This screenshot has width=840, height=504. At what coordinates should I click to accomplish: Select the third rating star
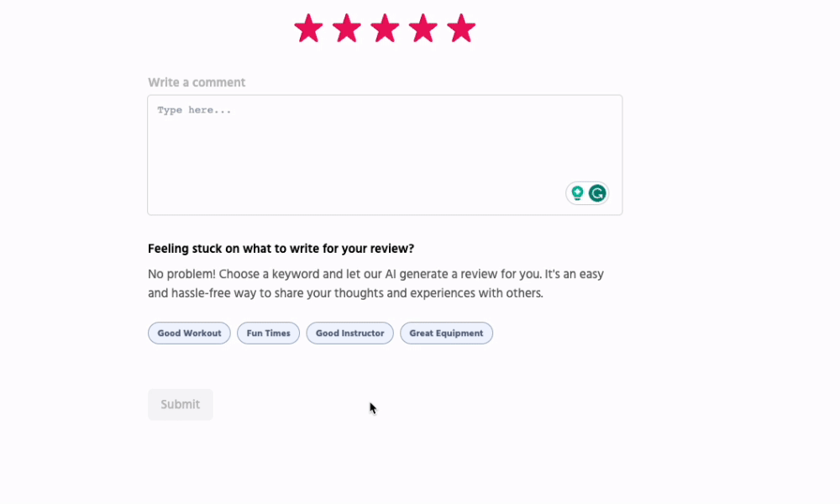385,28
